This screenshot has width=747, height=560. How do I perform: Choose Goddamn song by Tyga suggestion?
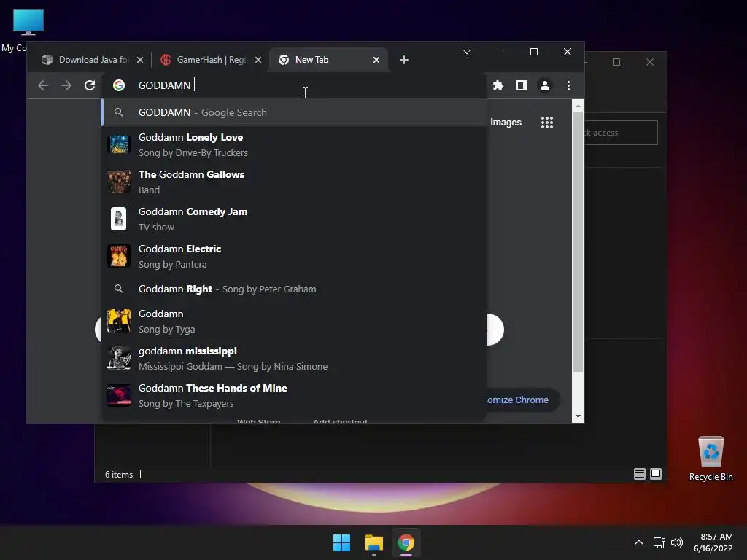tap(295, 322)
